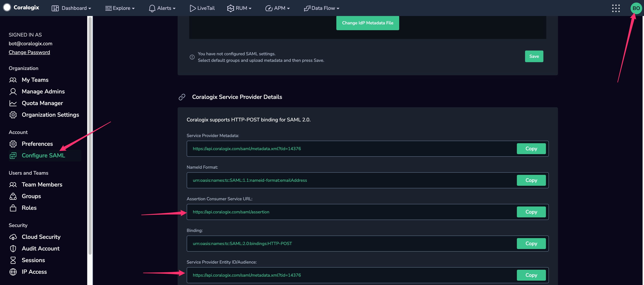Click the Cloud Security cloud icon
The height and width of the screenshot is (285, 644).
tap(13, 237)
